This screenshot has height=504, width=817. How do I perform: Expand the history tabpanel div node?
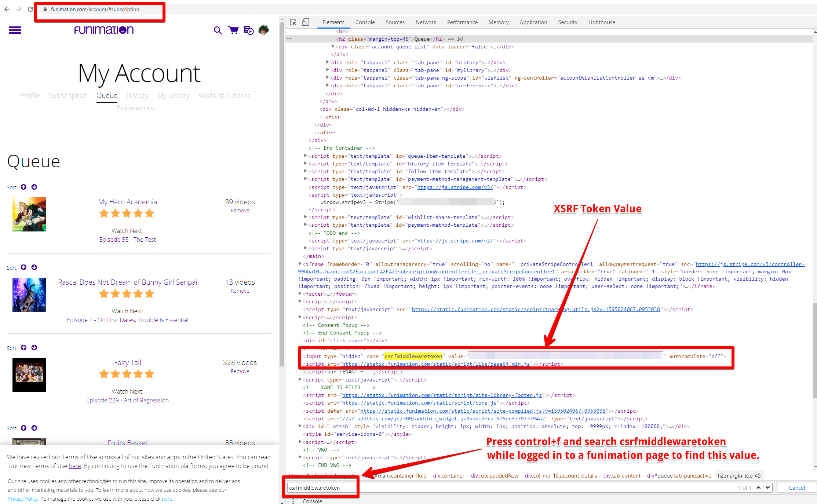328,62
